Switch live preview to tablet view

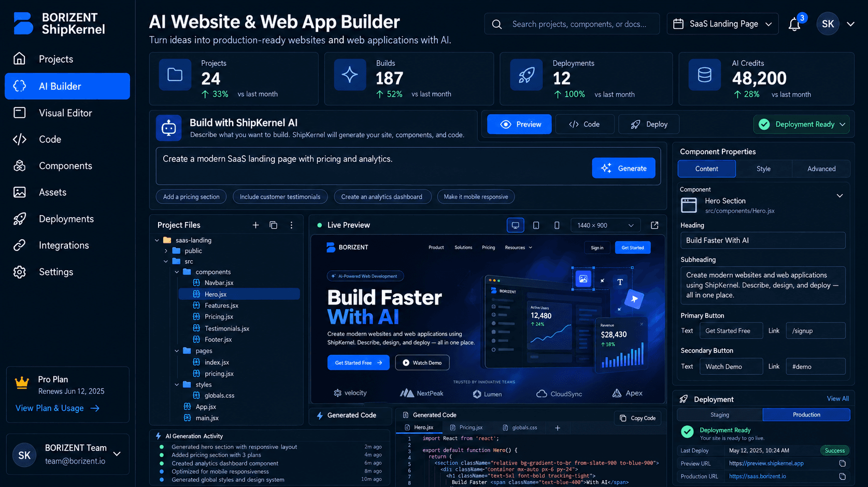(536, 225)
